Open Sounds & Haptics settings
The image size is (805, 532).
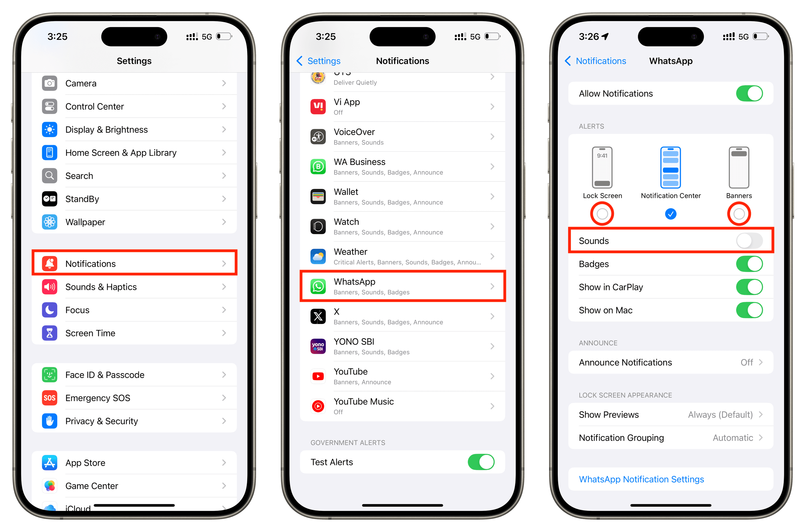[134, 287]
